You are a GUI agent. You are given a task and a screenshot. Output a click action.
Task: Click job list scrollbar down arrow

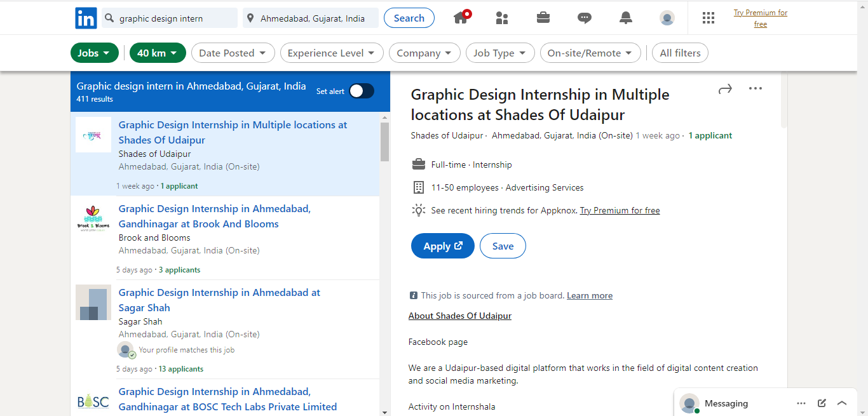pyautogui.click(x=384, y=412)
